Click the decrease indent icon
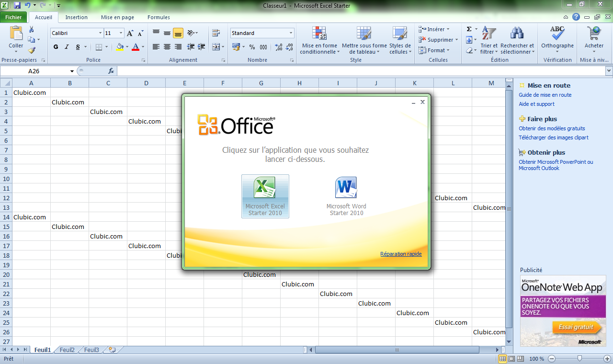613x364 pixels. [x=191, y=47]
